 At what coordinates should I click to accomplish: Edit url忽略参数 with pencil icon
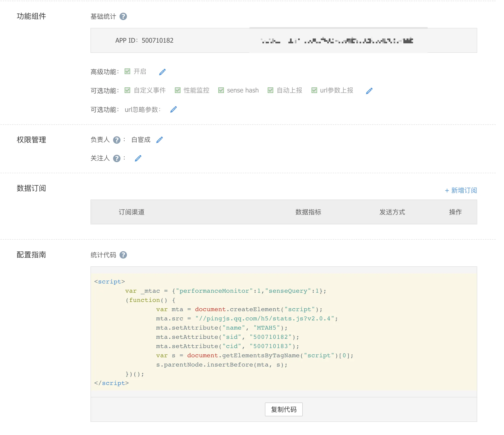click(174, 110)
